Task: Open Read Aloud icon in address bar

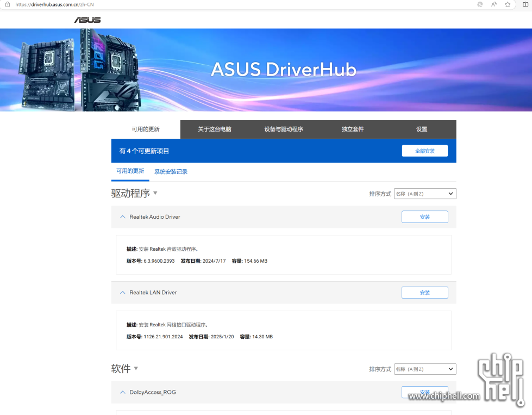Action: pyautogui.click(x=493, y=4)
